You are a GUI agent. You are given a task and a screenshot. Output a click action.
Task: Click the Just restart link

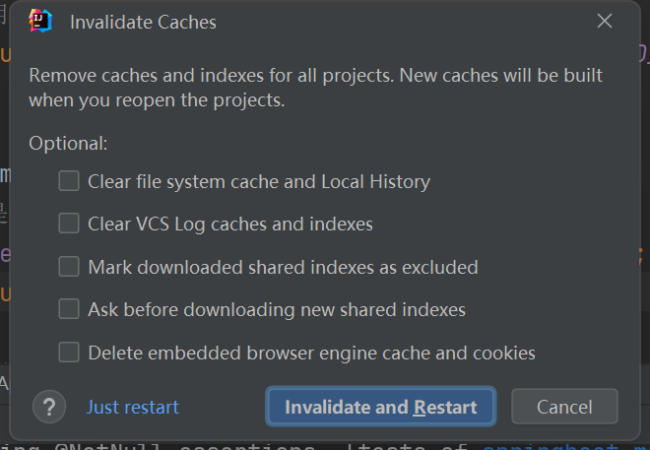pos(133,407)
